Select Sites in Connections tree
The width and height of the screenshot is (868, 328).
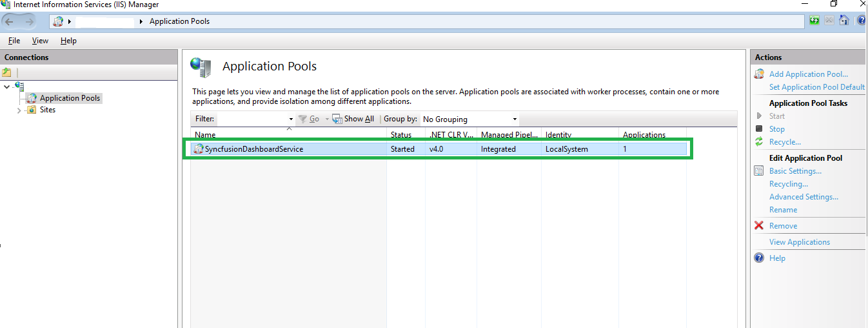[48, 110]
